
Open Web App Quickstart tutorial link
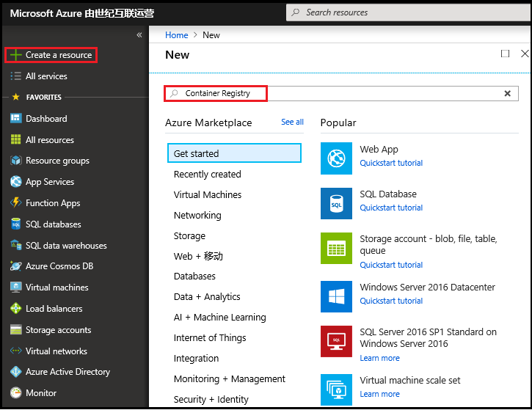coord(391,163)
